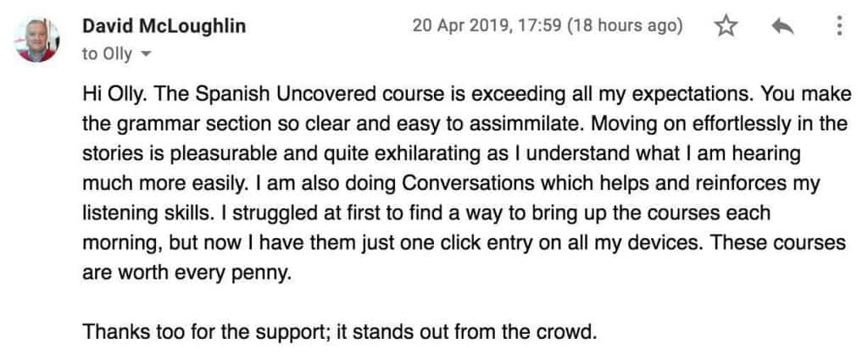868x360 pixels.
Task: Star this email from David McLoughlin
Action: click(726, 26)
